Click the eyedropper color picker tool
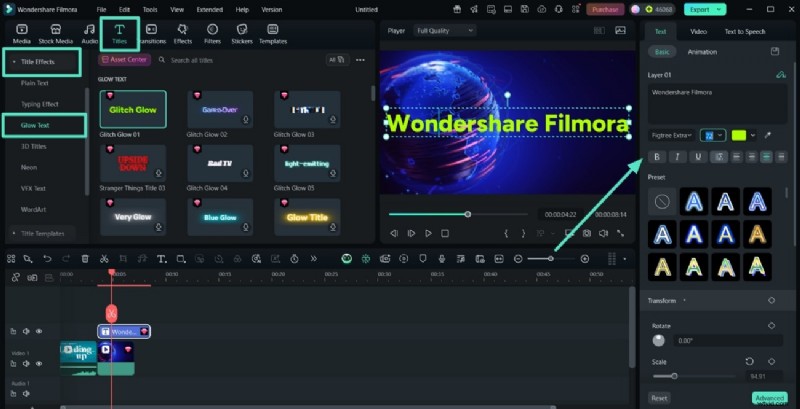This screenshot has width=800, height=409. (768, 135)
